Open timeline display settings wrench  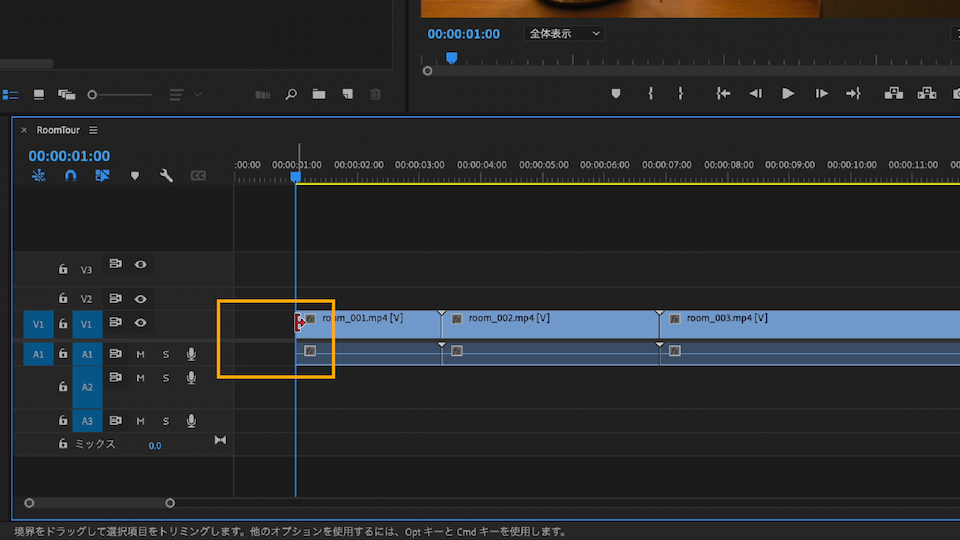(167, 176)
